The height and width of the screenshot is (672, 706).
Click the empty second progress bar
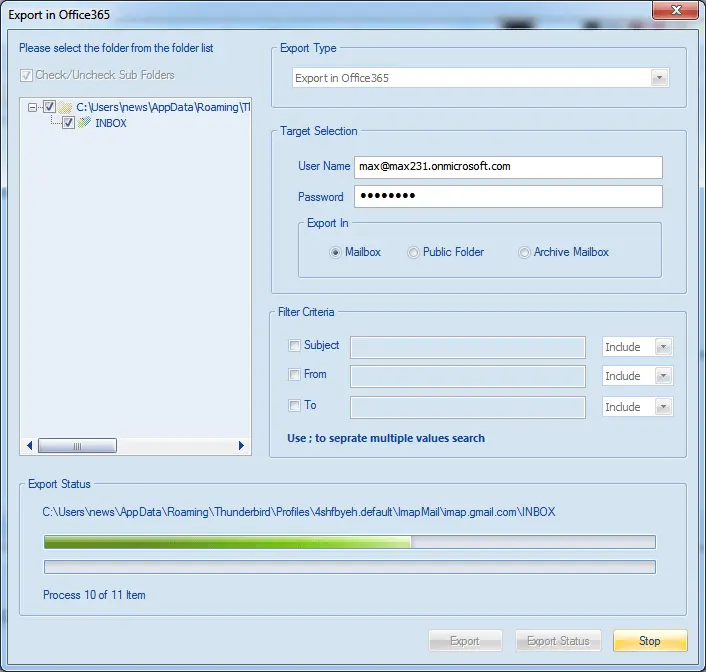(349, 567)
